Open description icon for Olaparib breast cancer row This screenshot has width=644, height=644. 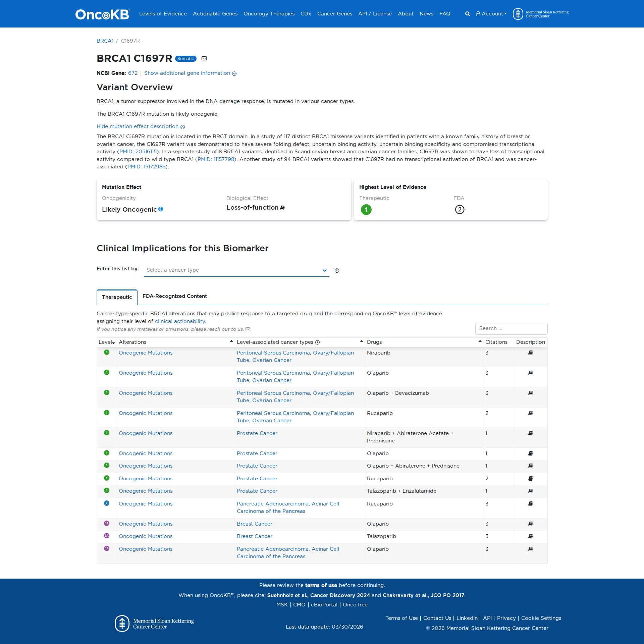pyautogui.click(x=531, y=524)
